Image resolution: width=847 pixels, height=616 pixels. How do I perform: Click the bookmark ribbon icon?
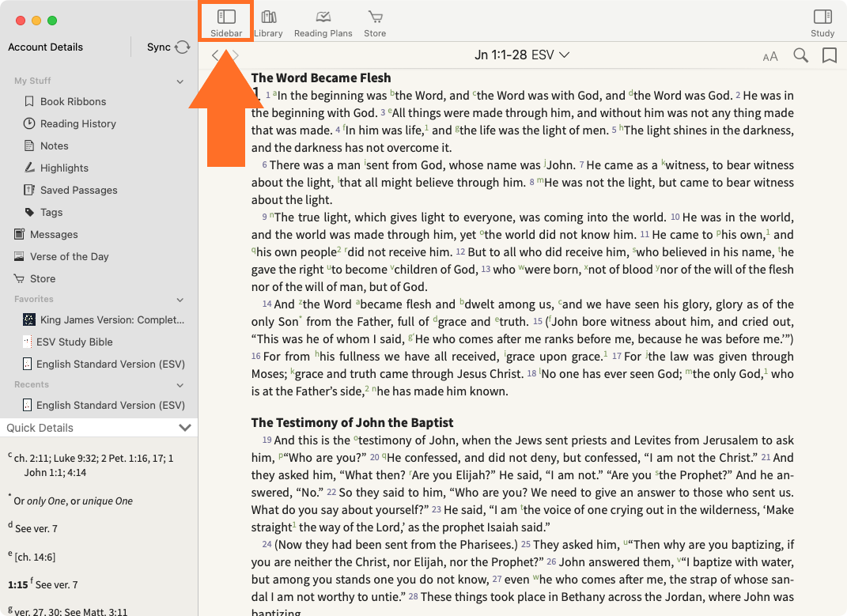(829, 55)
